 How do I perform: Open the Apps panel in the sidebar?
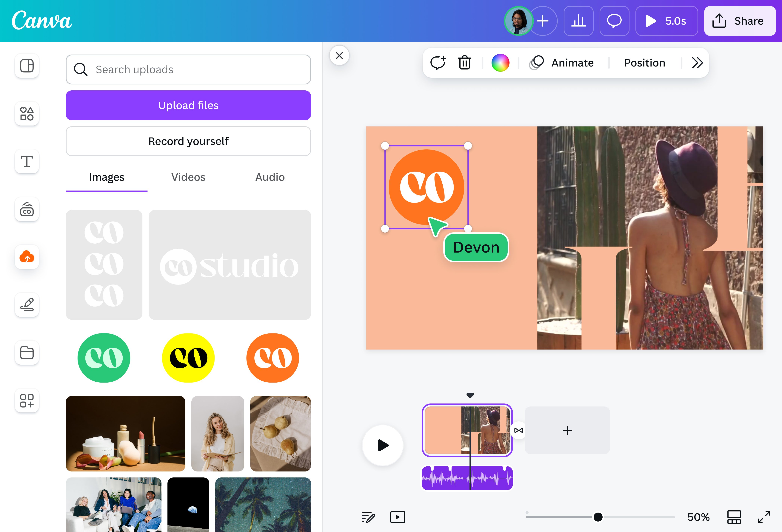pos(27,400)
